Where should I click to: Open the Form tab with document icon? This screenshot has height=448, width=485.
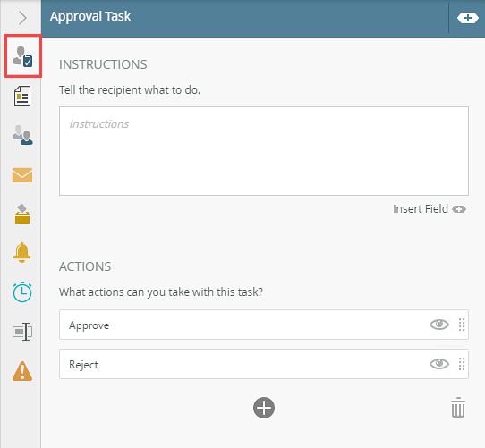(22, 96)
